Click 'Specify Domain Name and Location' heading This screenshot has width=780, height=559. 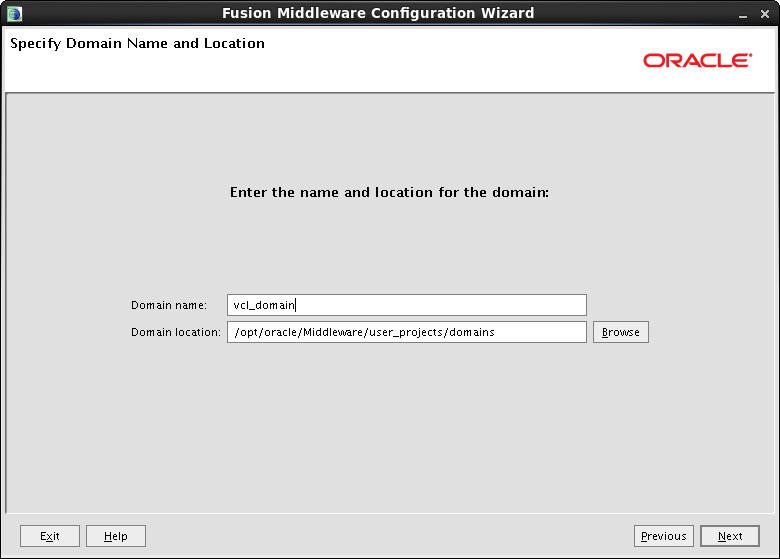137,44
